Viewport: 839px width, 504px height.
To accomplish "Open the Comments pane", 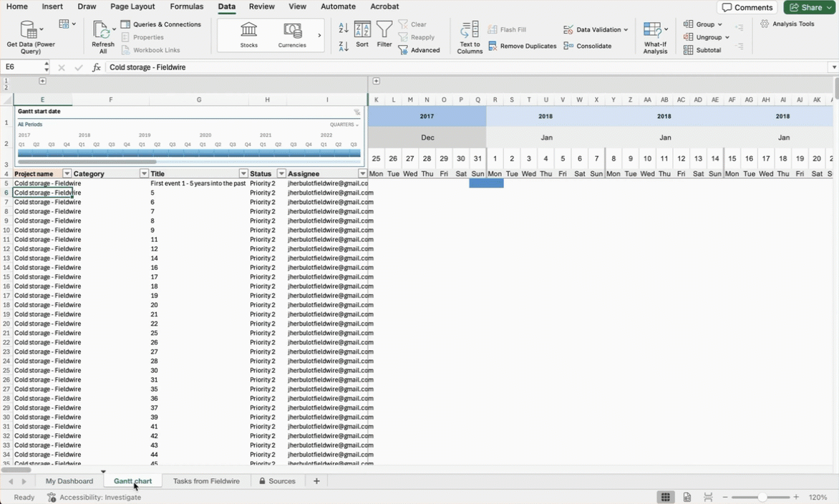I will click(747, 6).
